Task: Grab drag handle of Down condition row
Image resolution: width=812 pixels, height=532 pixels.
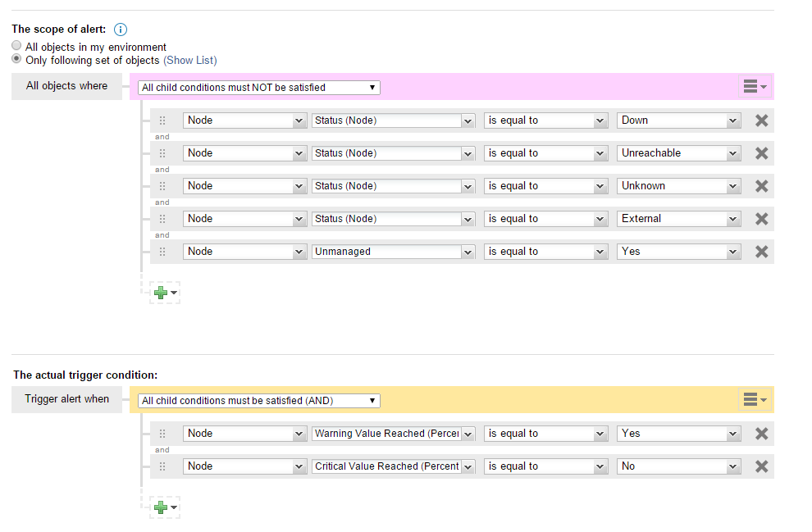Action: [x=162, y=120]
